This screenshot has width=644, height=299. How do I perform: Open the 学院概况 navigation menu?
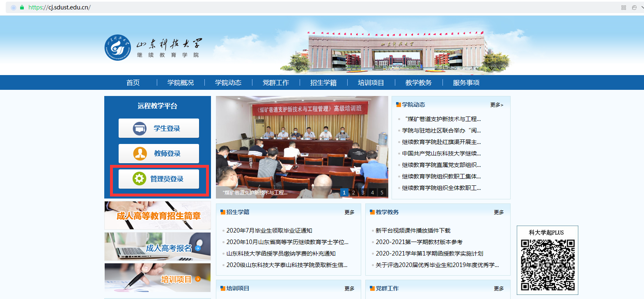(x=181, y=82)
